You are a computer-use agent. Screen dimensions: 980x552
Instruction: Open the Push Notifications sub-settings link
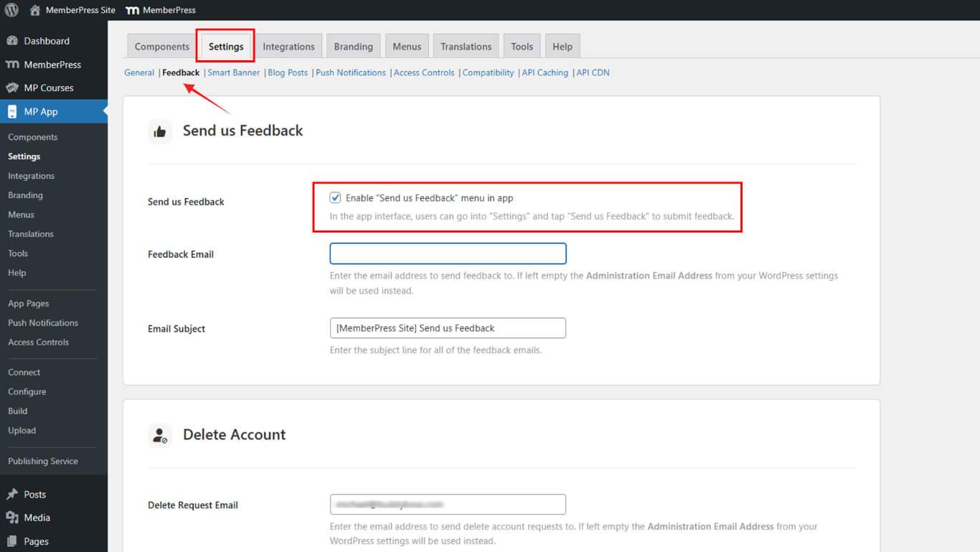click(x=350, y=72)
